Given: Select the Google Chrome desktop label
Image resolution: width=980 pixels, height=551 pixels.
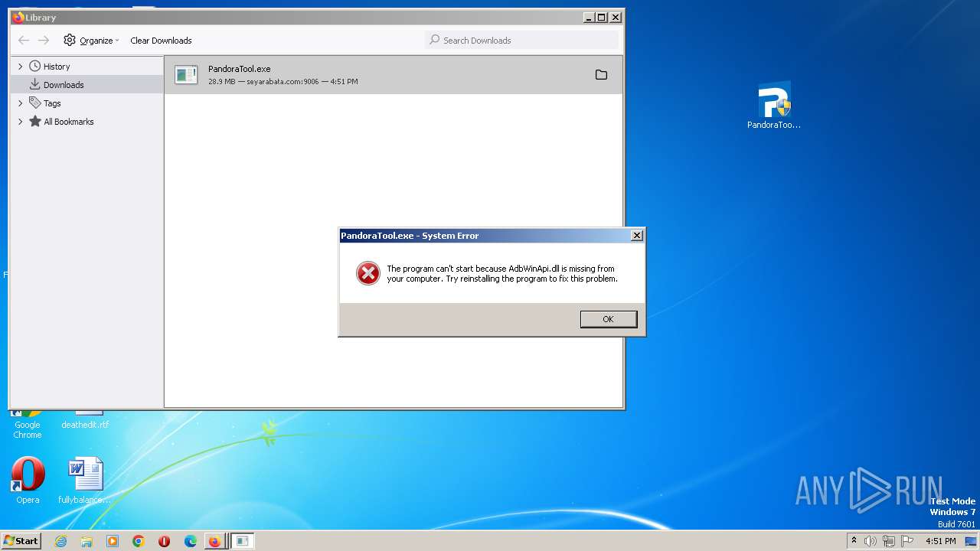Looking at the screenshot, I should coord(28,429).
